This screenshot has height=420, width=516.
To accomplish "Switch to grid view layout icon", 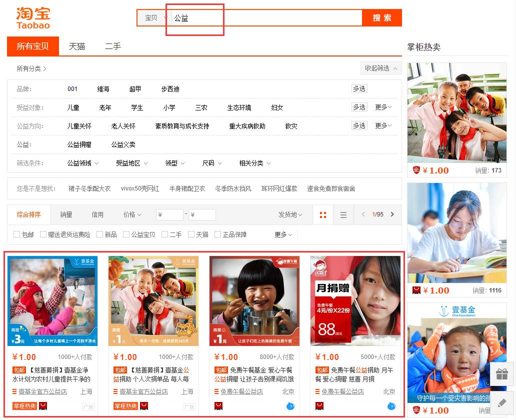I will tap(323, 215).
